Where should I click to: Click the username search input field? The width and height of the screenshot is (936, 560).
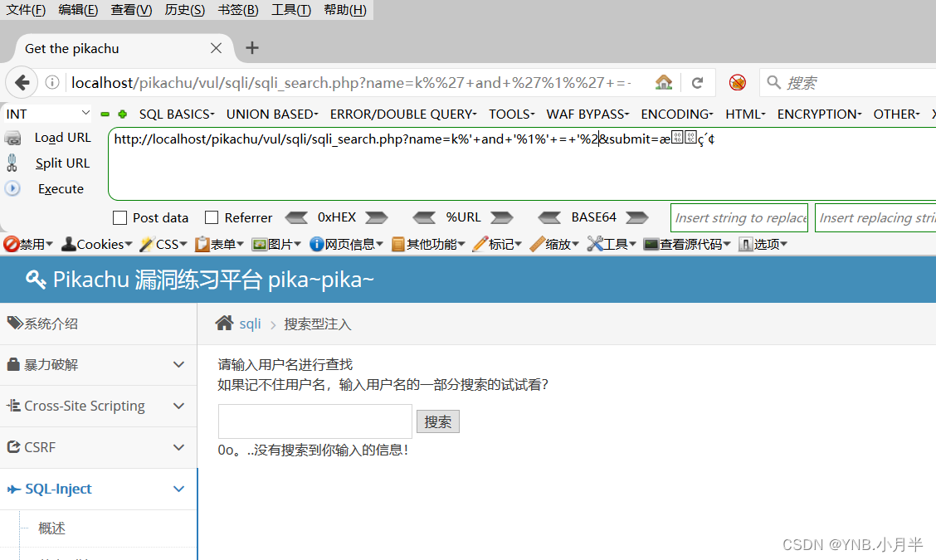coord(315,421)
